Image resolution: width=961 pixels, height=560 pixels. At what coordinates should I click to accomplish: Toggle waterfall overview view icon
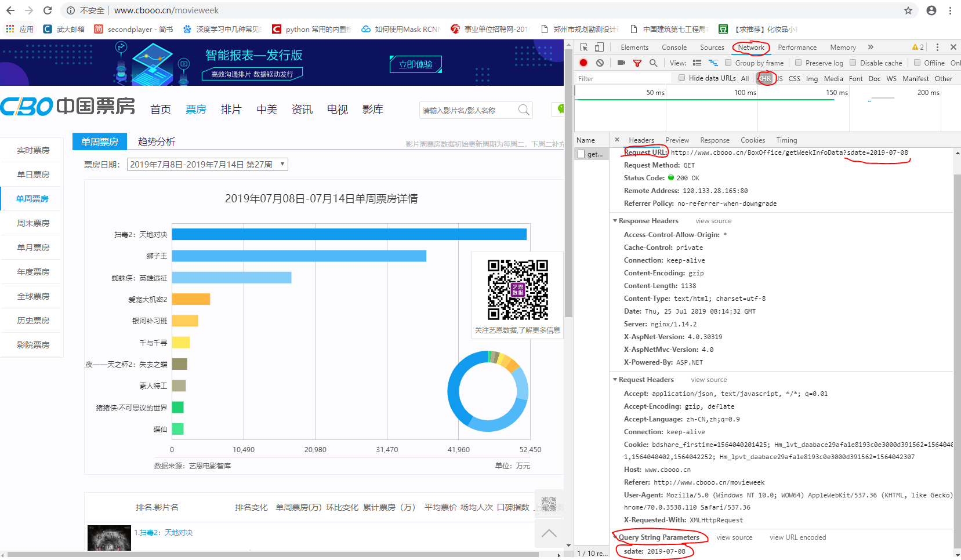pos(713,63)
